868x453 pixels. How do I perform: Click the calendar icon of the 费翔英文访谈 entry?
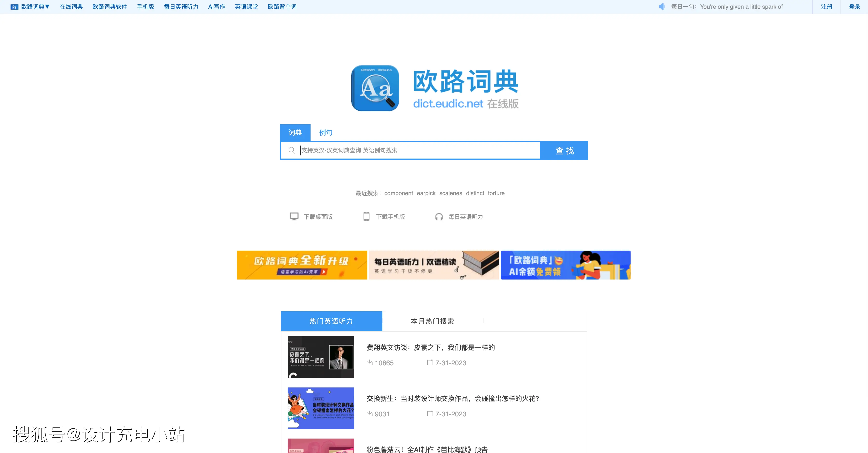tap(430, 363)
